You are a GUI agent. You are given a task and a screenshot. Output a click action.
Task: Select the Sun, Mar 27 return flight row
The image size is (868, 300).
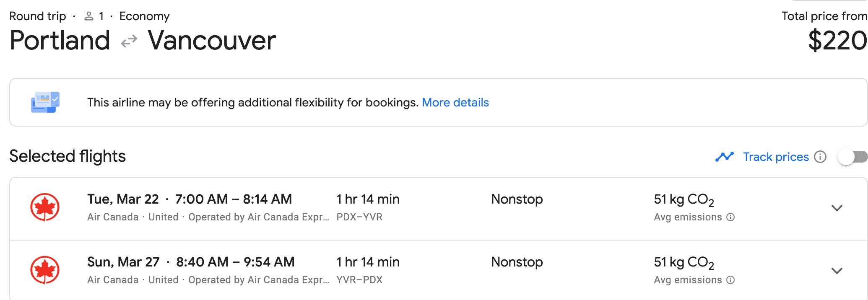click(x=419, y=271)
